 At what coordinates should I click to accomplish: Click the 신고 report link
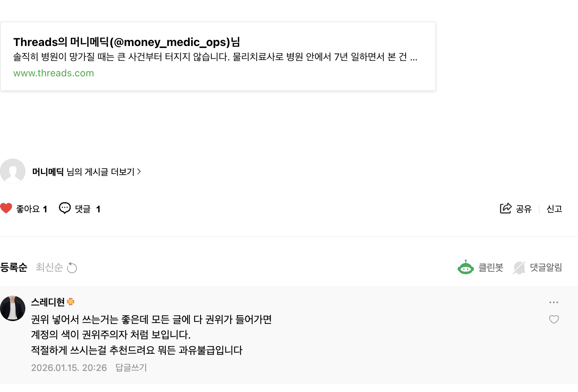(x=554, y=209)
